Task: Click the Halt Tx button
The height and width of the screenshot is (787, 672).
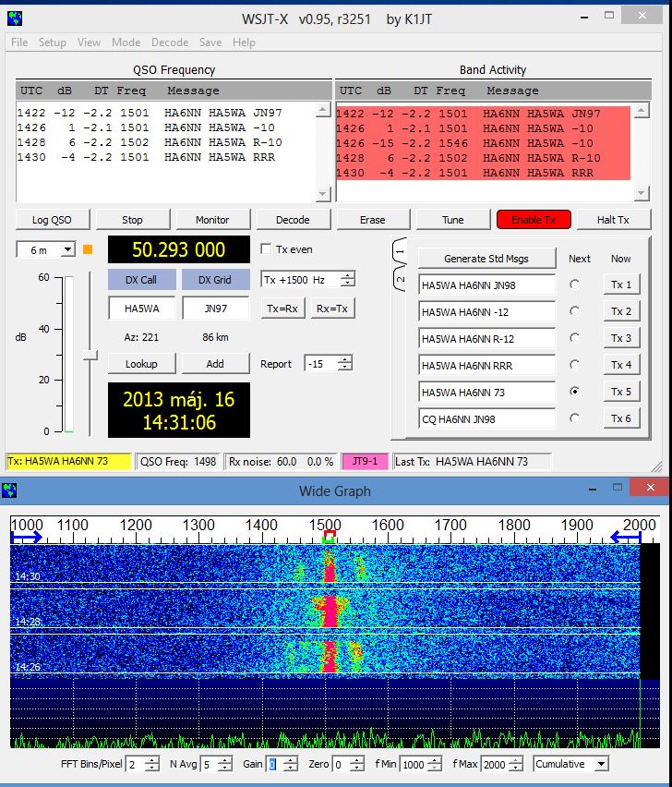Action: click(613, 220)
